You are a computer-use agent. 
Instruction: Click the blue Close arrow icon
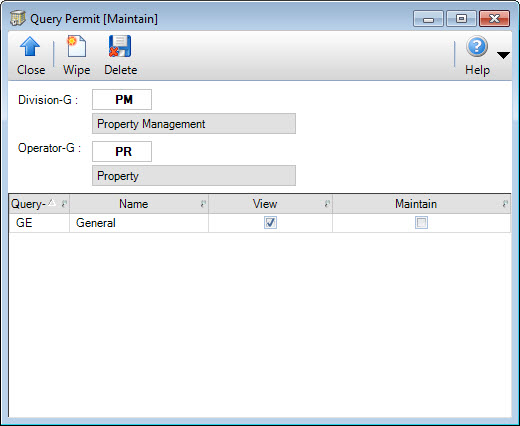pyautogui.click(x=30, y=46)
